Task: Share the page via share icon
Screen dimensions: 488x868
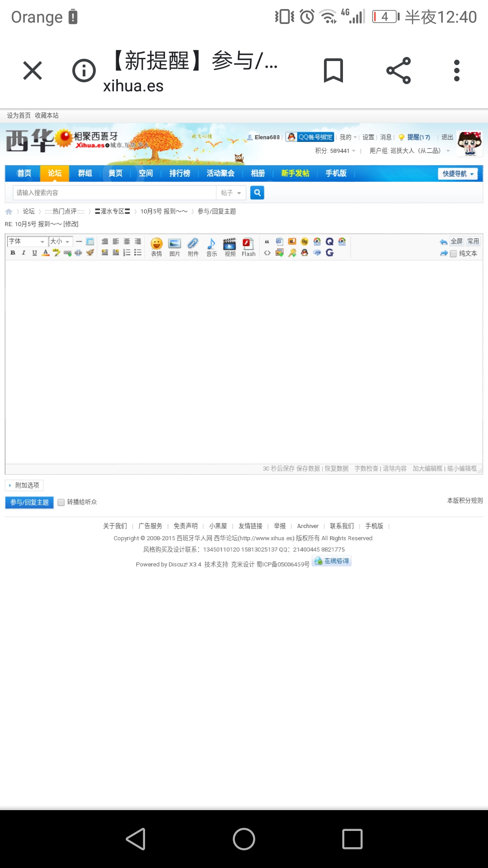Action: coord(399,71)
